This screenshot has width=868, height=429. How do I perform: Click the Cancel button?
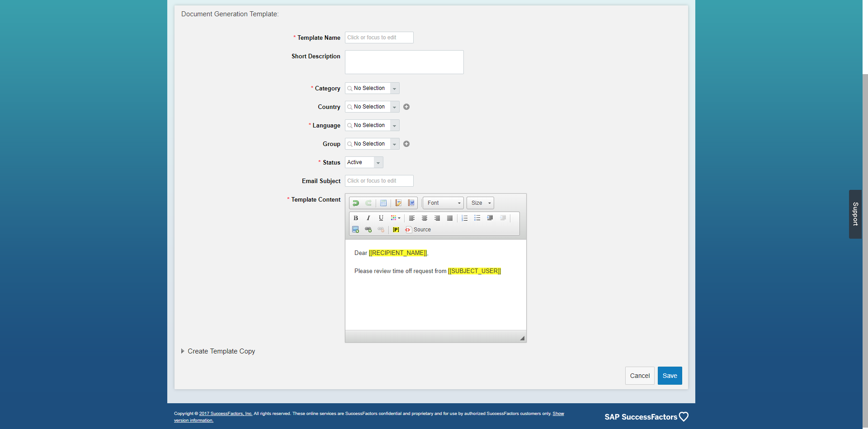point(640,376)
